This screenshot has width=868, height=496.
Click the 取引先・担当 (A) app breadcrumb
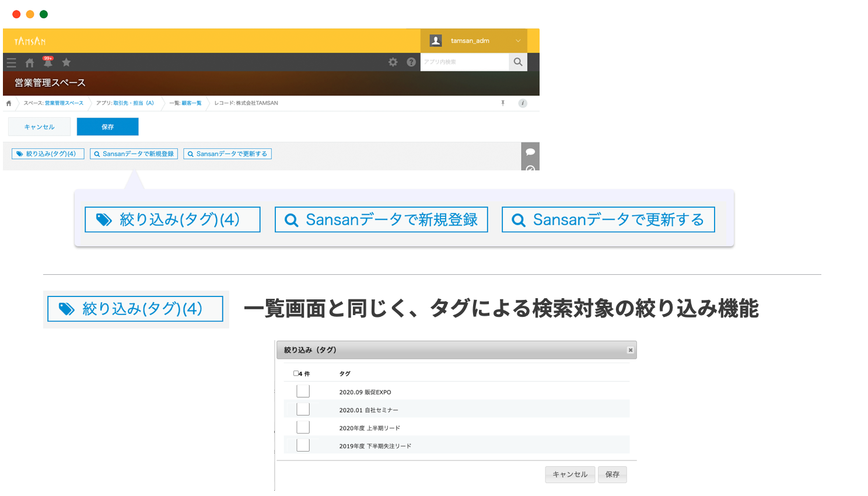[134, 103]
